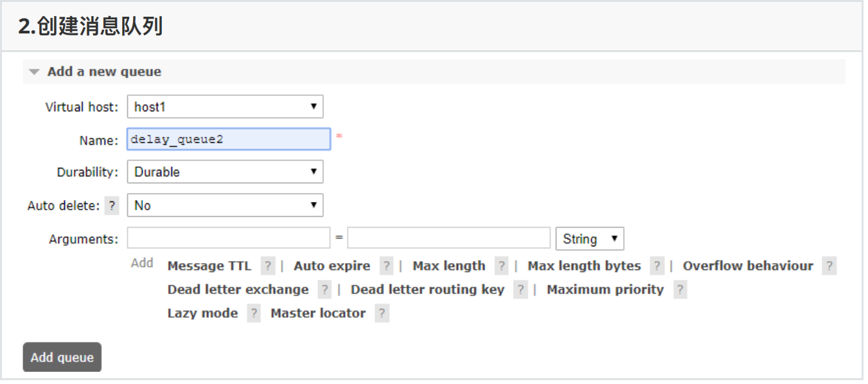Click the Arguments key input field
The image size is (868, 384).
pyautogui.click(x=229, y=238)
